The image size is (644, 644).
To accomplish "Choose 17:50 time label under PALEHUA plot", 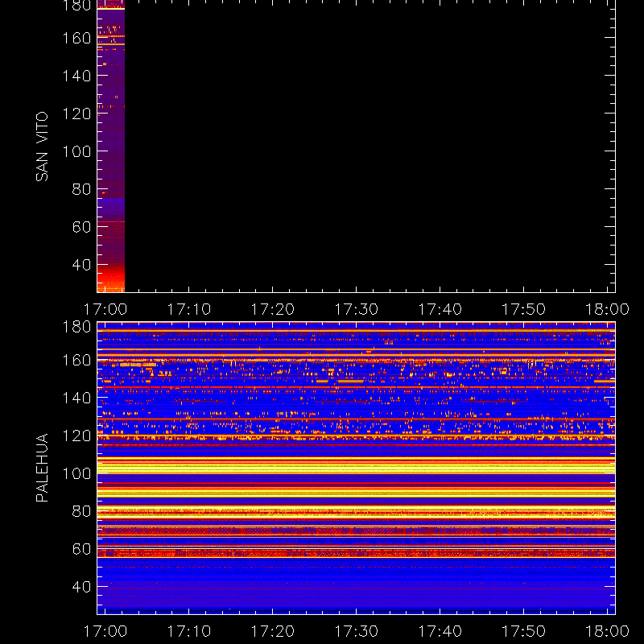I will (x=524, y=631).
